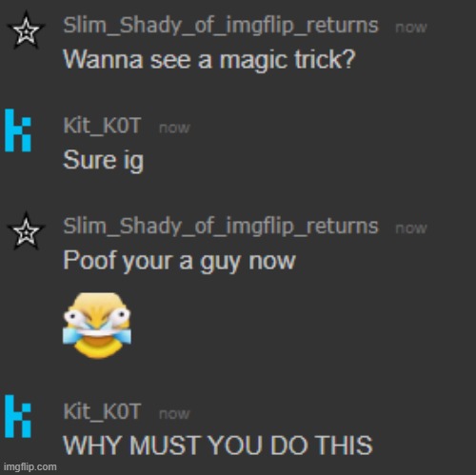Open Kit_K0T profile above WHY MUST YOU
The width and height of the screenshot is (476, 475).
click(x=102, y=411)
